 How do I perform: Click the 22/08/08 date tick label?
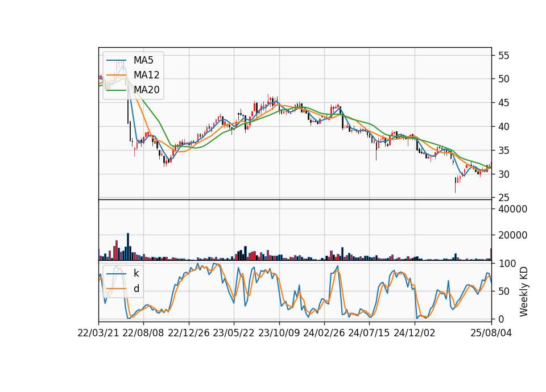click(x=143, y=333)
